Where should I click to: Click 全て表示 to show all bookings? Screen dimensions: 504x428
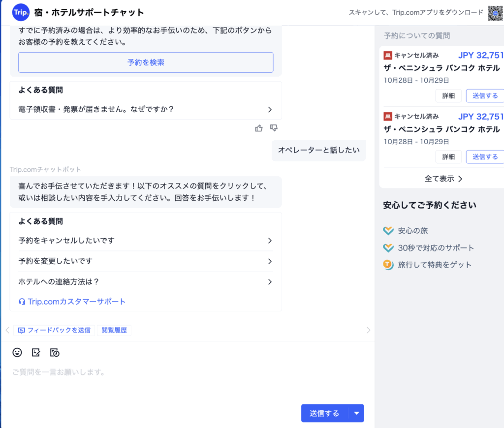443,179
